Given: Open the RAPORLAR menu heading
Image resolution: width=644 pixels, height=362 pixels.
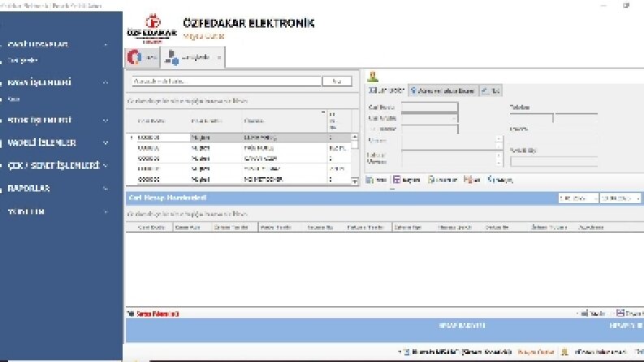Looking at the screenshot, I should point(28,188).
